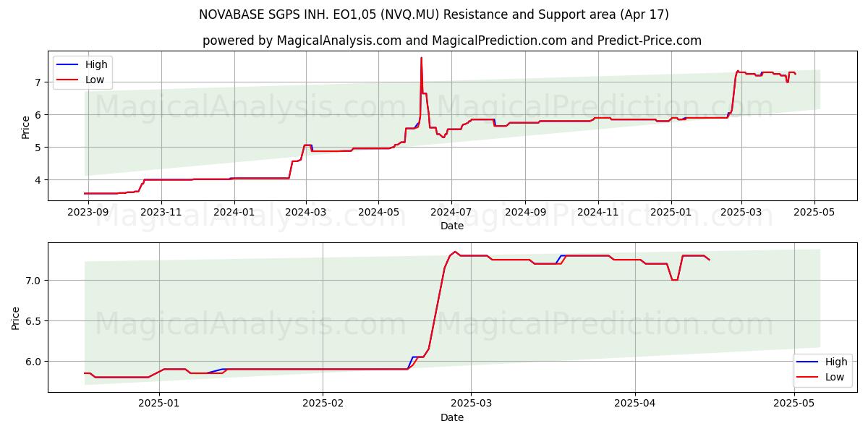
Task: Click the 'powered by MagicalAnalysis.com' subtitle
Action: point(452,41)
